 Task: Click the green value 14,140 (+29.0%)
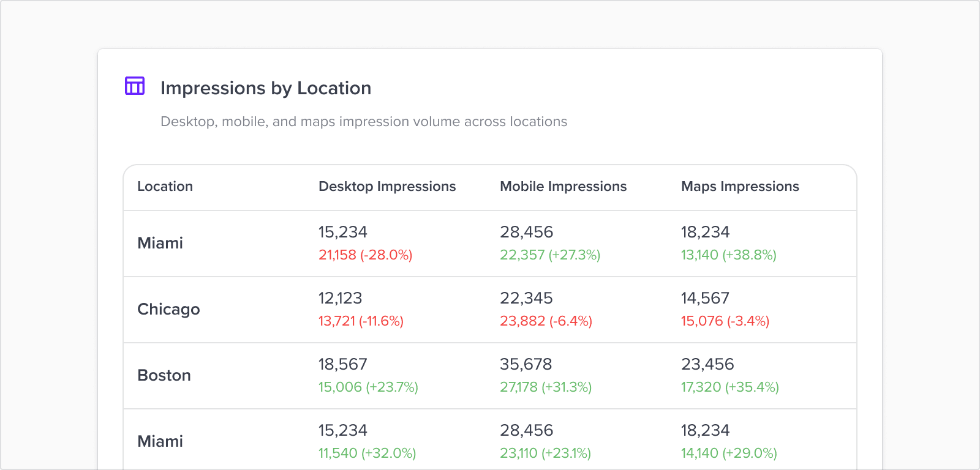[729, 453]
